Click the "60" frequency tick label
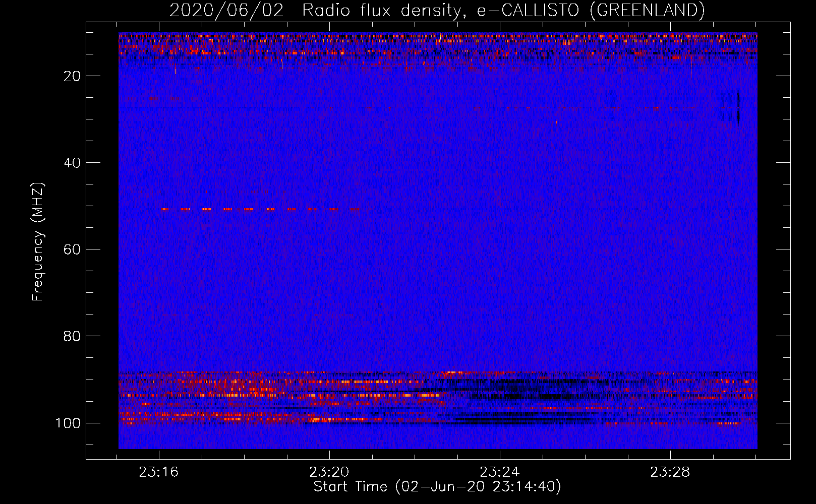 click(72, 249)
